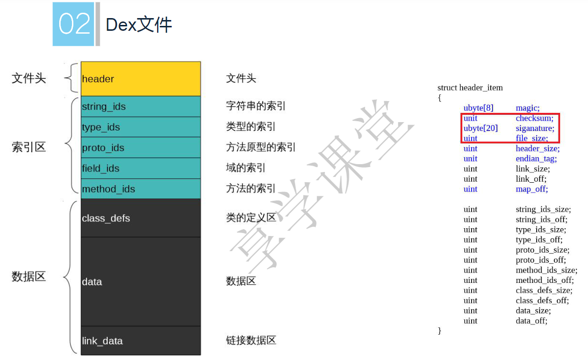
Task: Select the 类的定义区 description
Action: (251, 218)
